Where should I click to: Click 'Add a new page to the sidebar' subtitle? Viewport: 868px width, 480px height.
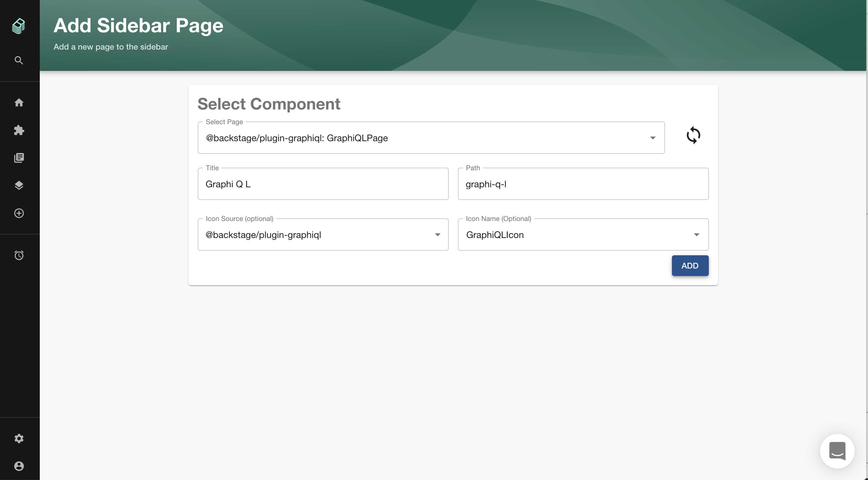tap(110, 47)
